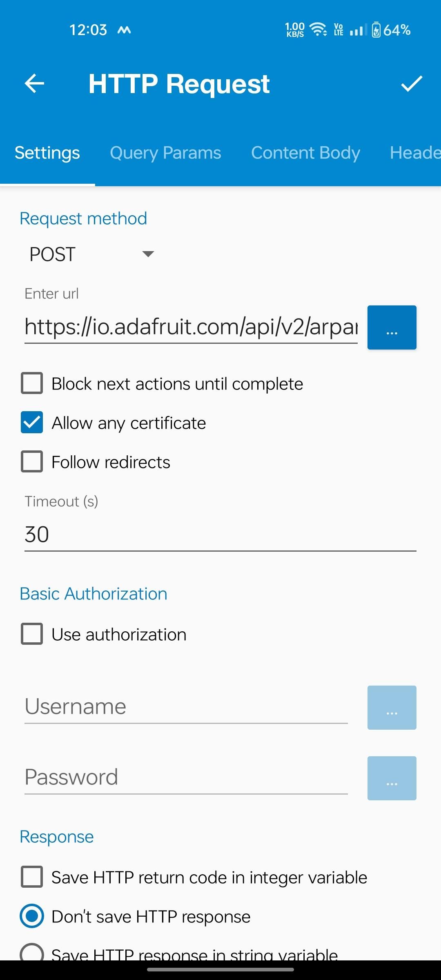This screenshot has width=441, height=980.
Task: Tap the battery indicator icon
Action: point(376,30)
